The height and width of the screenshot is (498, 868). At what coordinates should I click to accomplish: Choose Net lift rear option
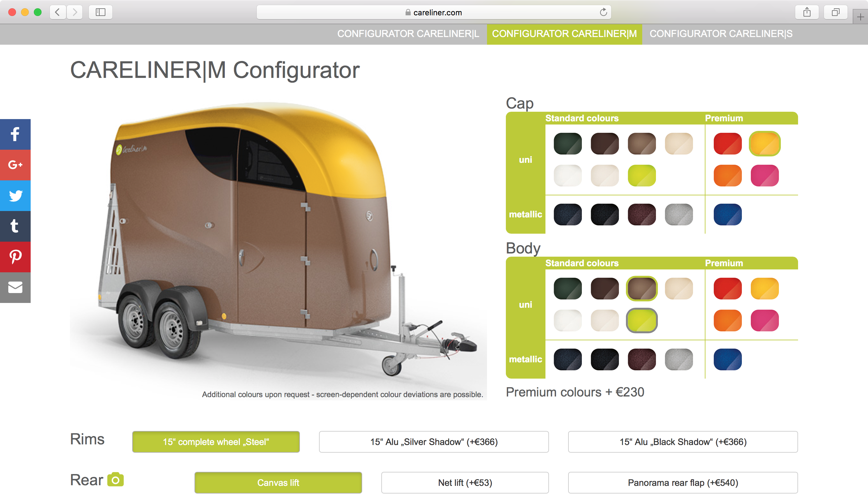465,483
